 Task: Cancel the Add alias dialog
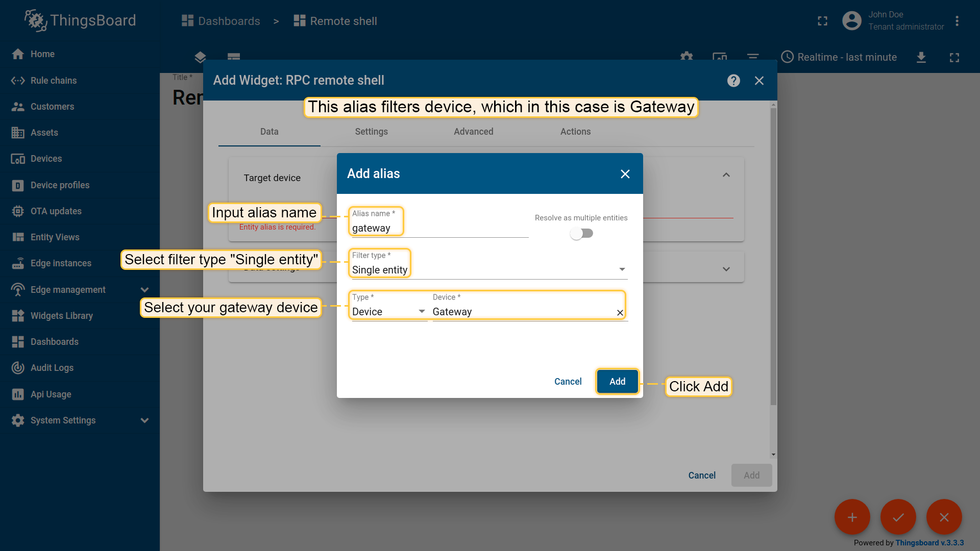568,382
